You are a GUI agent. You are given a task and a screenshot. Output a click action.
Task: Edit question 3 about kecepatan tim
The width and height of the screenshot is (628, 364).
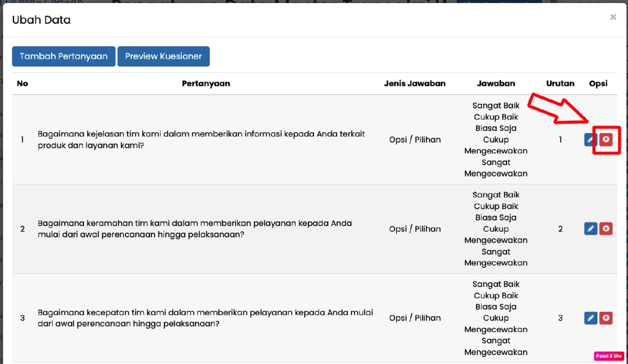pos(590,318)
